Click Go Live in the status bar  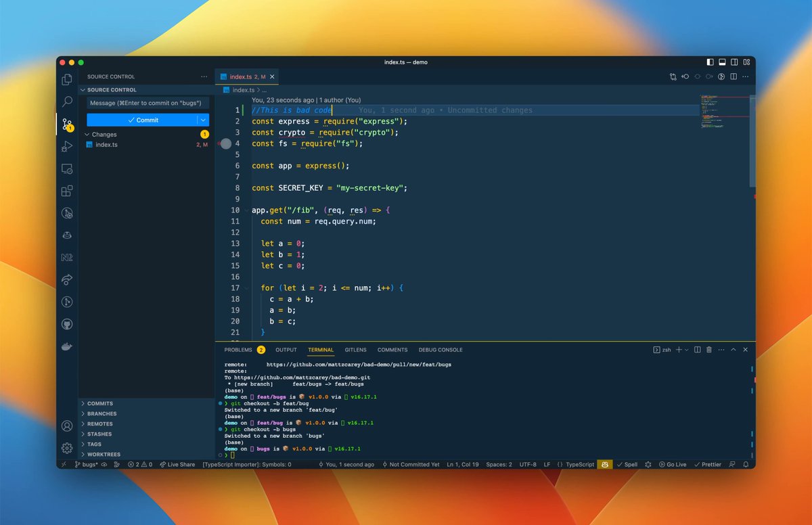pyautogui.click(x=673, y=465)
